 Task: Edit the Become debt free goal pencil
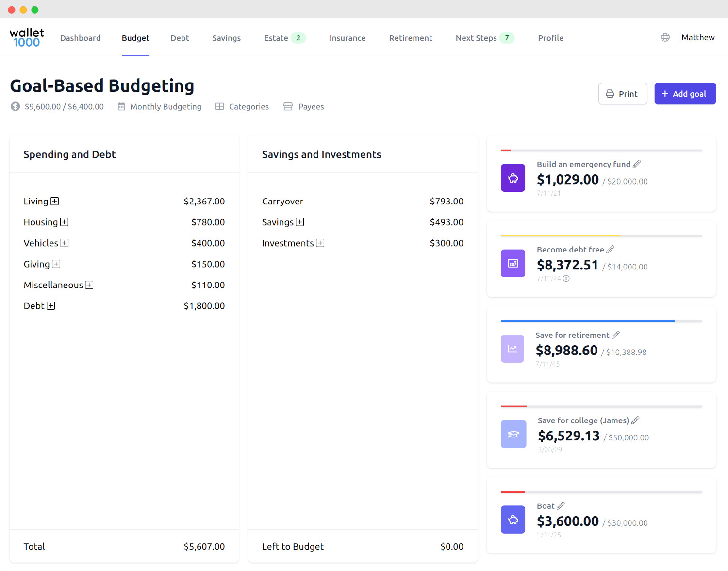[x=611, y=250]
